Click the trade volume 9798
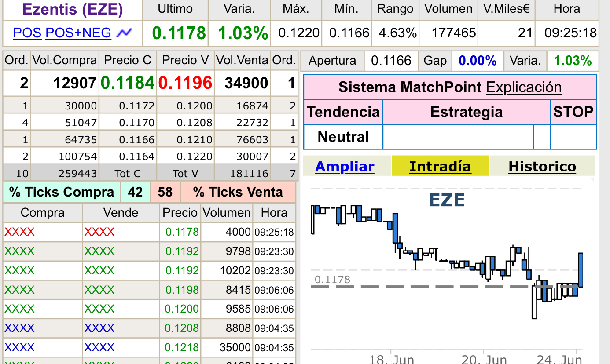 (238, 251)
